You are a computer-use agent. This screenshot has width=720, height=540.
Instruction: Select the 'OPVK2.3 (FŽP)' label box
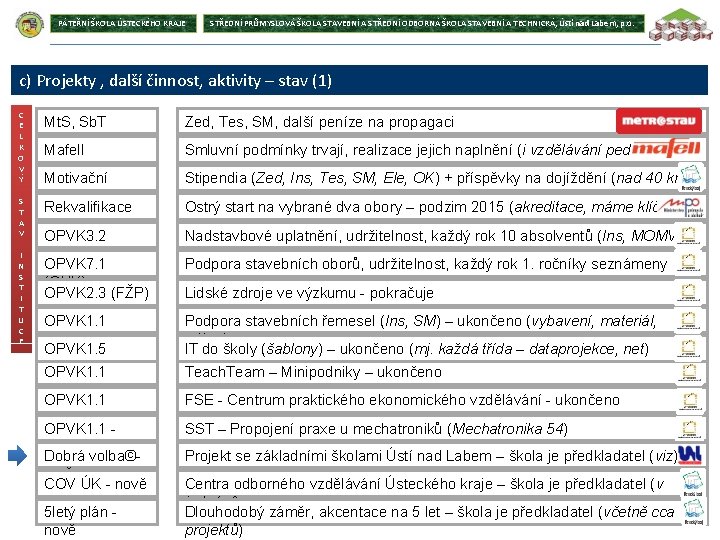click(x=97, y=292)
